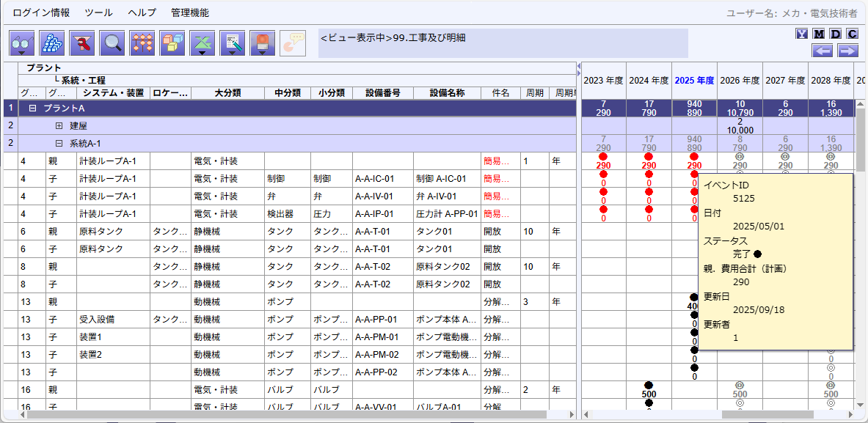Click the orange hierarchy tree icon
This screenshot has height=423, width=868.
(142, 44)
